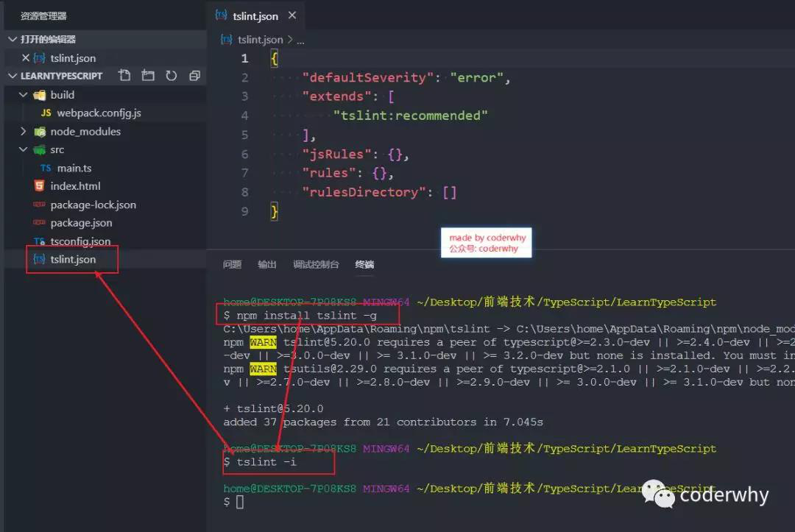Screen dimensions: 795x532
Task: Click the "tslint:recommended" string on line 4
Action: click(410, 116)
